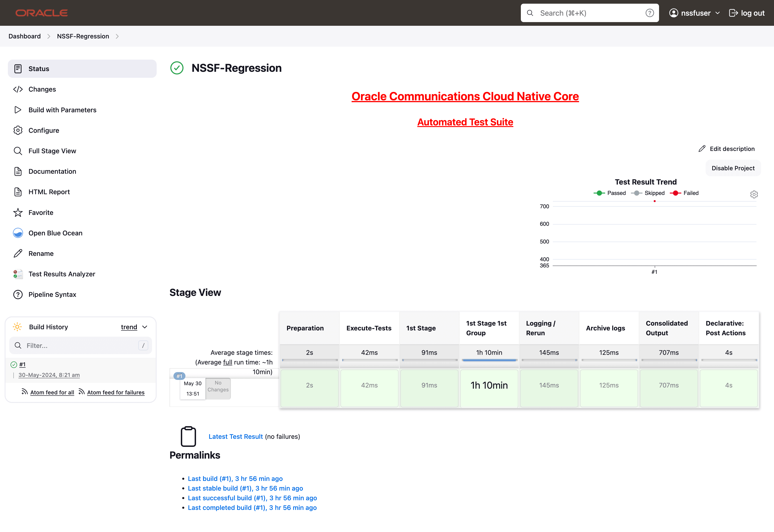Open Build with Parameters from sidebar
Viewport: 774px width, 532px height.
point(62,110)
